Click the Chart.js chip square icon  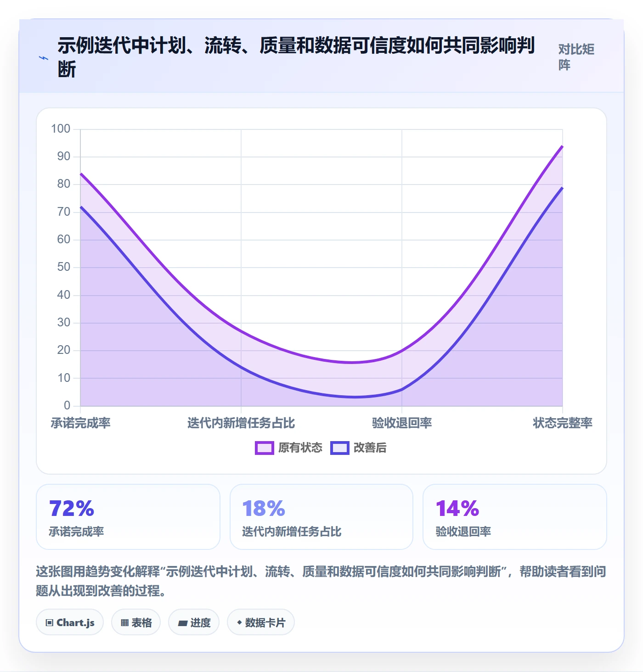click(x=50, y=623)
